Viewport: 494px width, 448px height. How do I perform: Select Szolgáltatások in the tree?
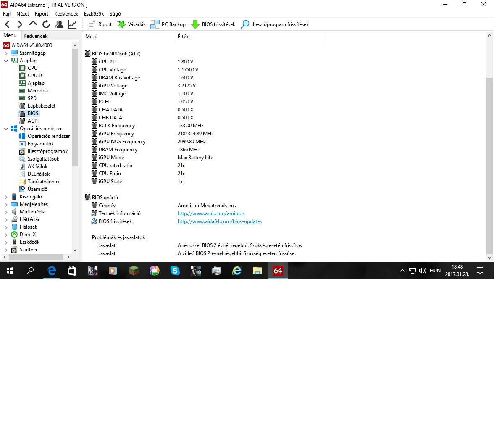click(44, 159)
